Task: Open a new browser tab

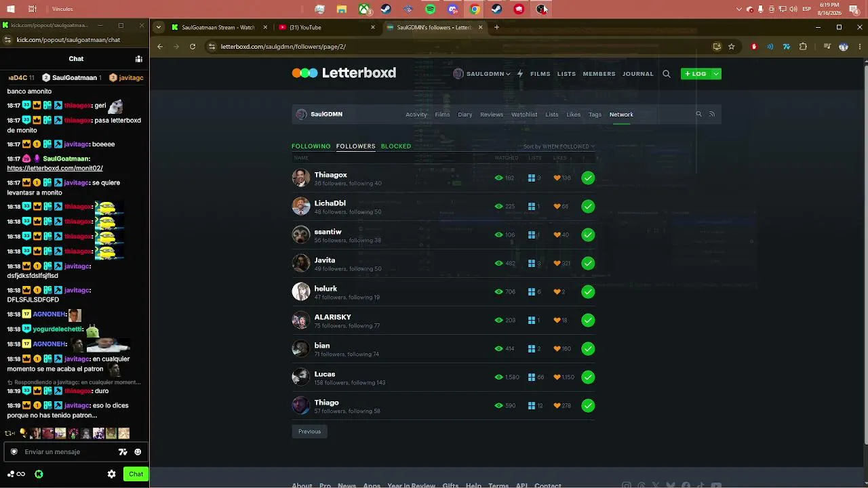Action: 496,27
